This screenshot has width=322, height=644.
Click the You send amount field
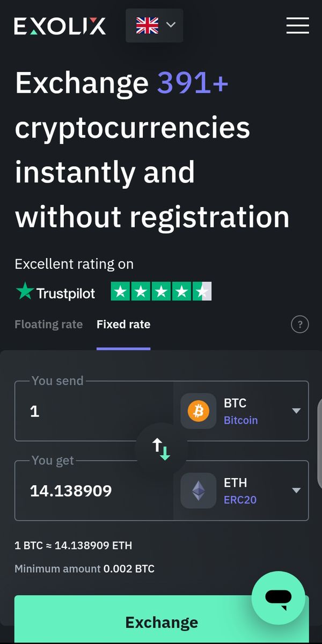pyautogui.click(x=94, y=412)
